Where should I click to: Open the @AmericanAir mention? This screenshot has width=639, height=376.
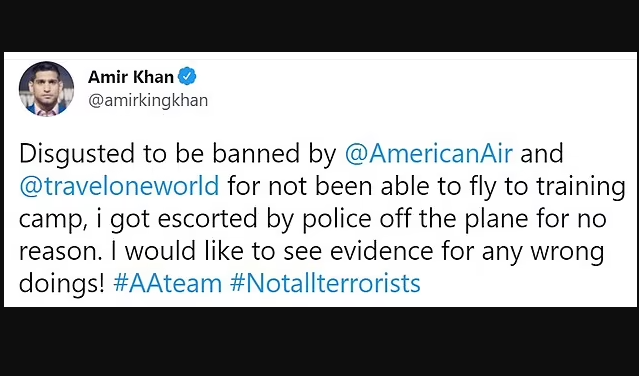point(429,154)
